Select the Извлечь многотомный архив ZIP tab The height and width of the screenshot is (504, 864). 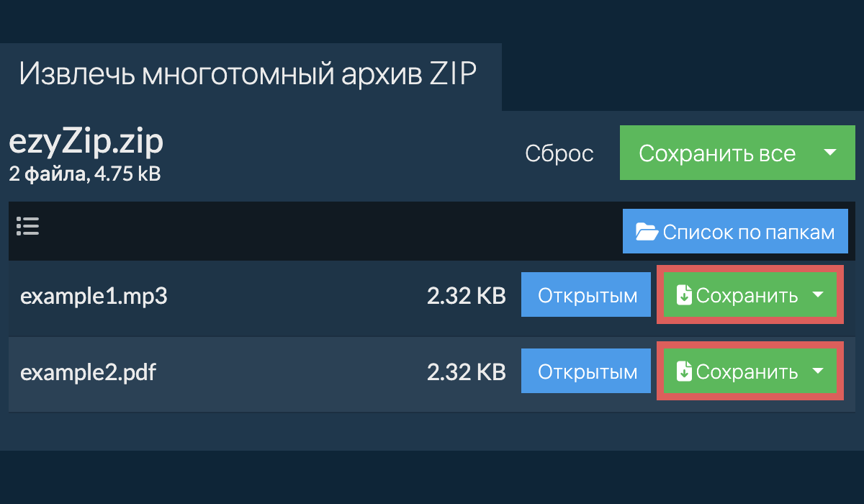click(x=248, y=75)
